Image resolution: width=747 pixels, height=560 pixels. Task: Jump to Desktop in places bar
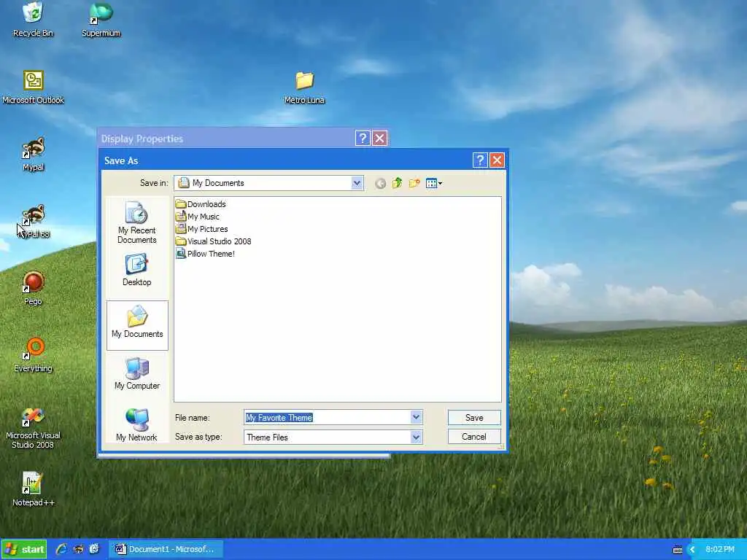tap(136, 270)
